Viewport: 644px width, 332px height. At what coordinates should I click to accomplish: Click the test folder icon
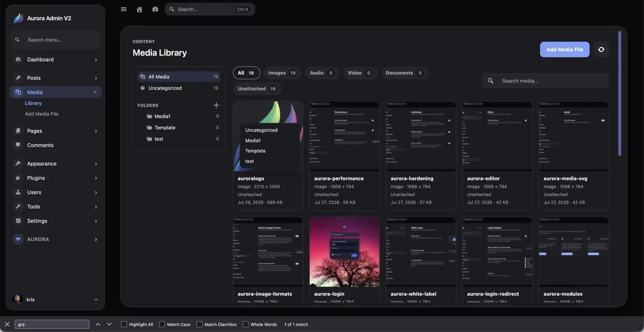pyautogui.click(x=149, y=139)
